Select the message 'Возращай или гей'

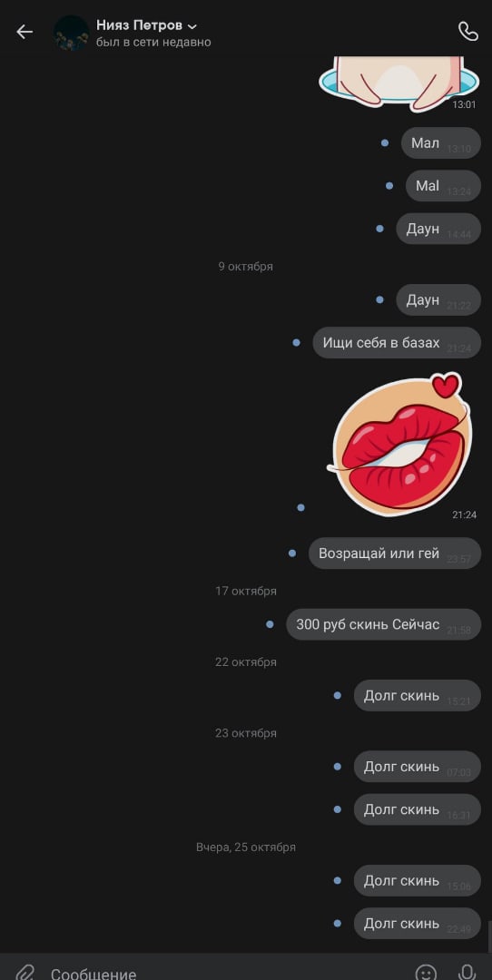(x=395, y=554)
